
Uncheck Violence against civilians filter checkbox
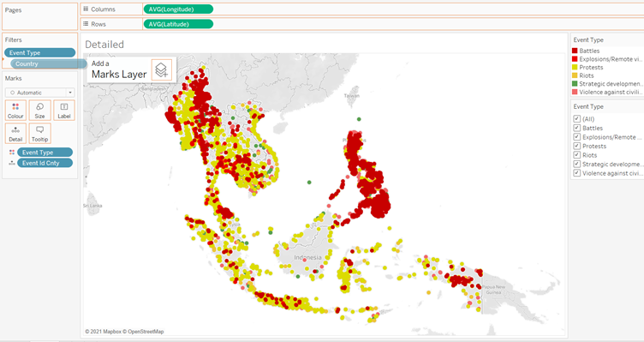576,173
